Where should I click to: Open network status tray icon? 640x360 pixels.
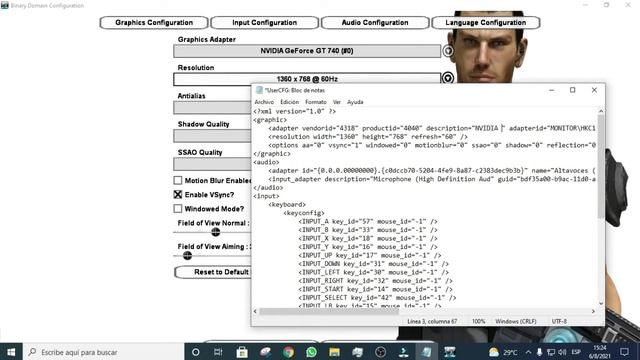click(551, 352)
